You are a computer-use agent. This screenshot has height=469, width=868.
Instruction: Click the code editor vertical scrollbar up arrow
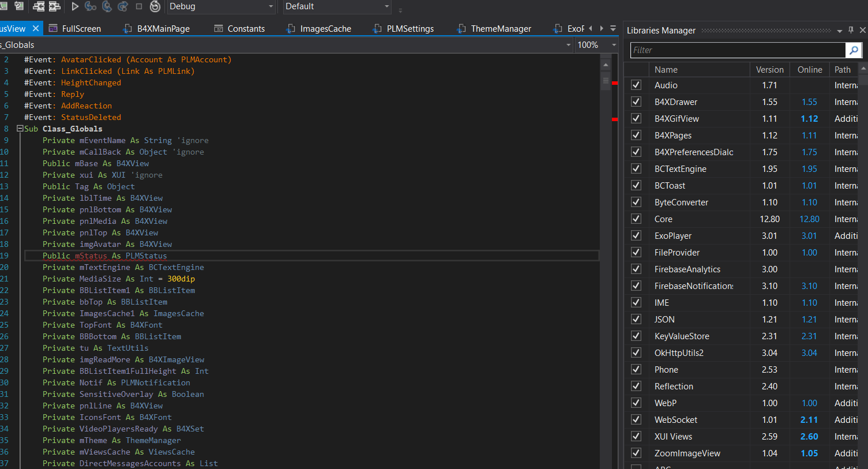click(x=606, y=65)
